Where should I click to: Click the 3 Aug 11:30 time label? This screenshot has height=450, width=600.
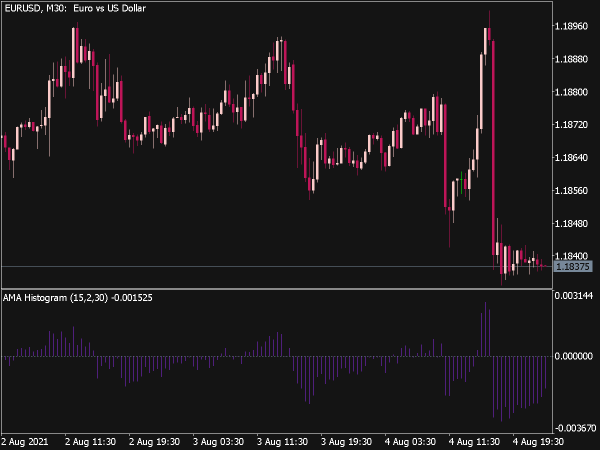tap(282, 442)
